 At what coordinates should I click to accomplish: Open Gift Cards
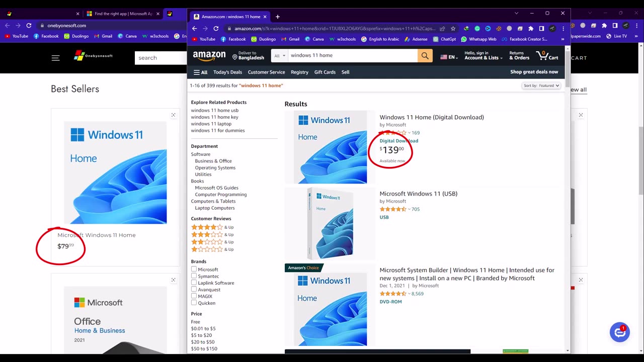(x=325, y=72)
